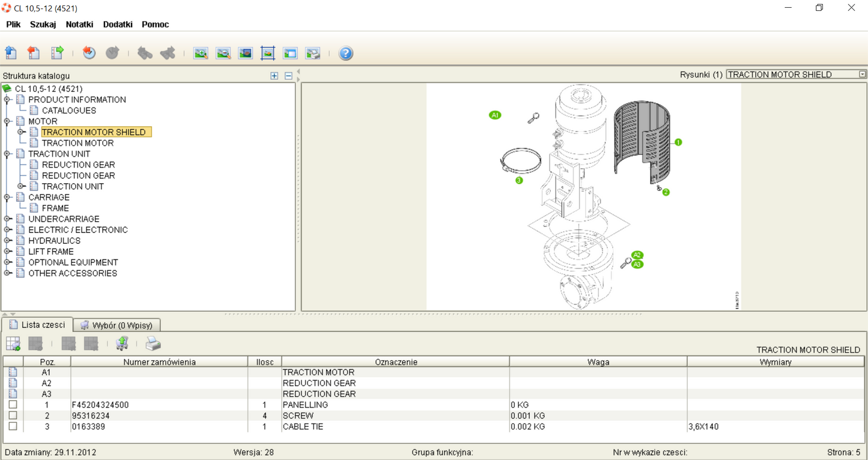Tick the checkbox for PANELLING row
This screenshot has height=460, width=868.
(13, 405)
